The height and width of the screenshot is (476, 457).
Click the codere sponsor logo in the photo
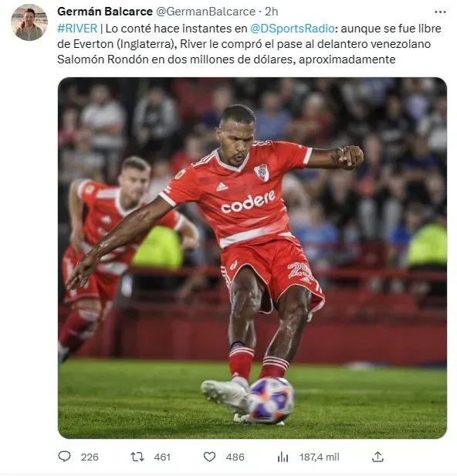pos(248,202)
